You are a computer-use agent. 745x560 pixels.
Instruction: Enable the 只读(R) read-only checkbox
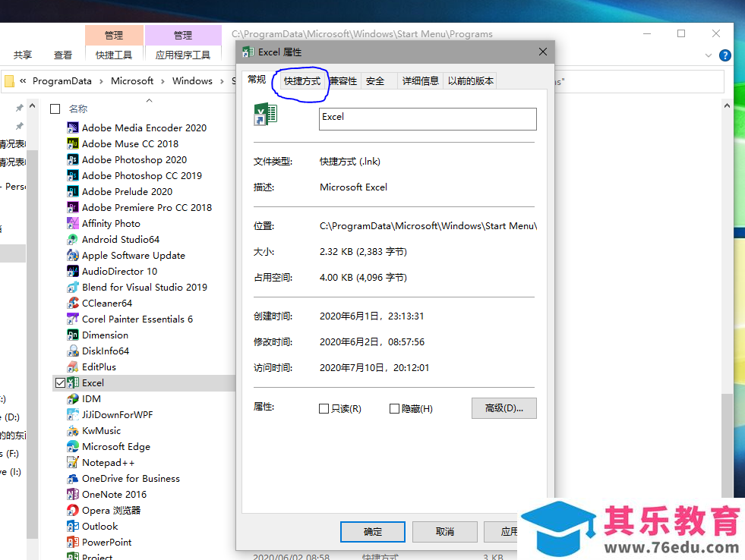click(x=324, y=408)
